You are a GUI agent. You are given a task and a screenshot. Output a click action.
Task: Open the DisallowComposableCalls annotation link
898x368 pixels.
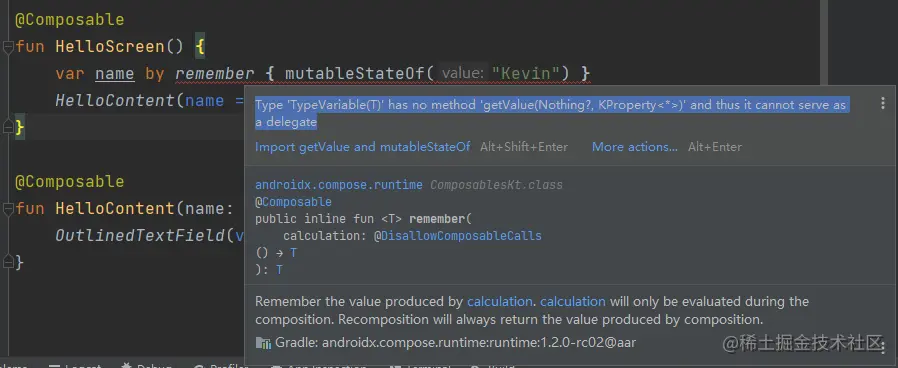click(x=462, y=236)
